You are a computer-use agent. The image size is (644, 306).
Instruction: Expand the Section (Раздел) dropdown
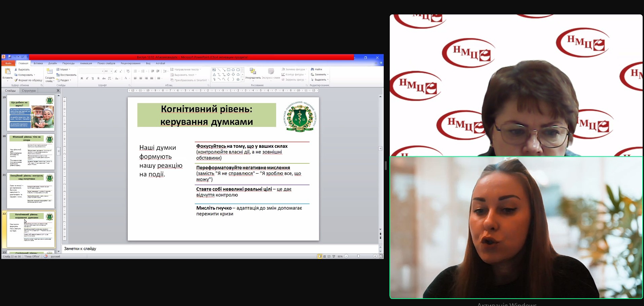[x=64, y=80]
